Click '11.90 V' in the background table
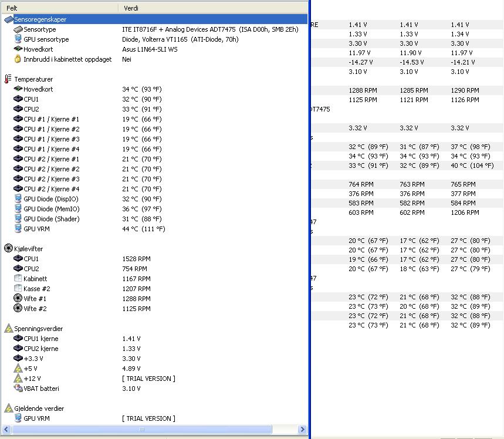The height and width of the screenshot is (439, 504). click(x=411, y=53)
